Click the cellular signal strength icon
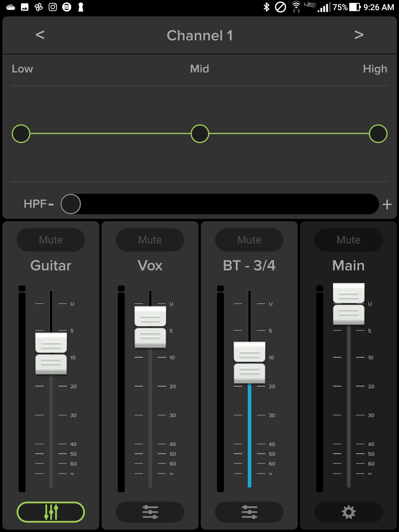This screenshot has height=532, width=399. tap(324, 7)
